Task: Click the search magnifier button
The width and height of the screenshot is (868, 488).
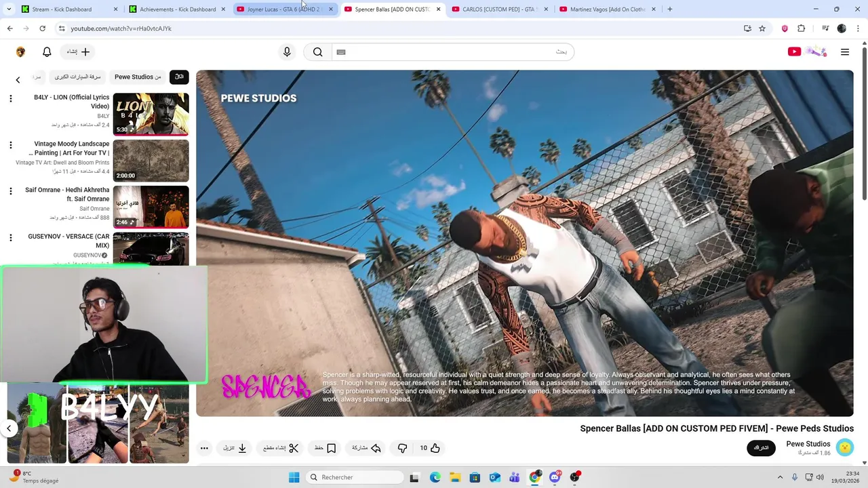Action: (x=317, y=52)
